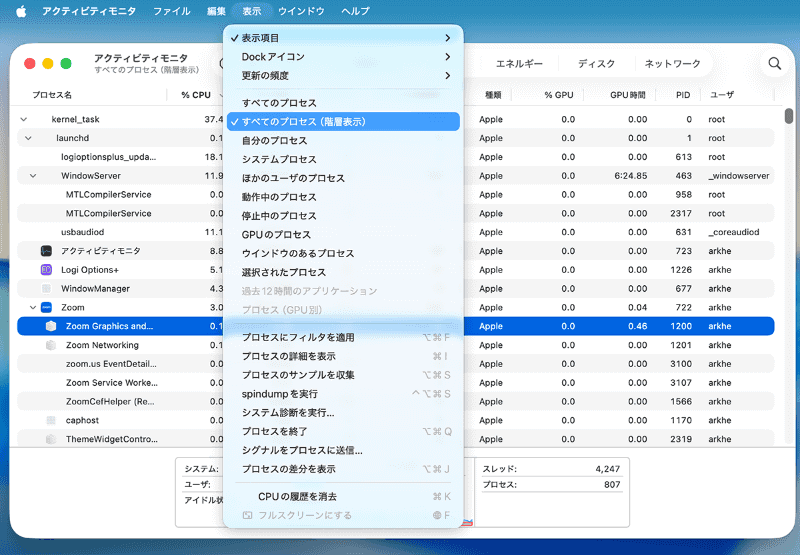Screen dimensions: 800x555
Task: Select the ZoomCefHelper (Re... row
Action: [396, 402]
